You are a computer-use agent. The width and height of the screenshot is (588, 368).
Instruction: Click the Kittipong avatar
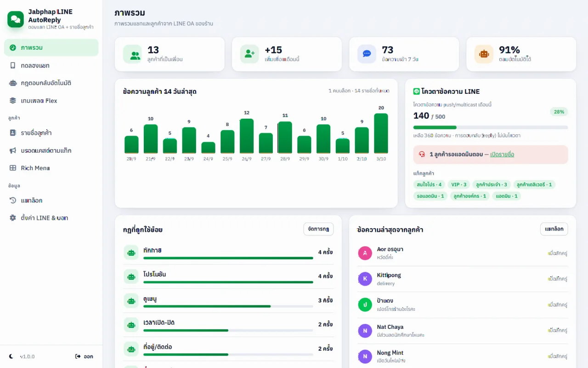365,279
